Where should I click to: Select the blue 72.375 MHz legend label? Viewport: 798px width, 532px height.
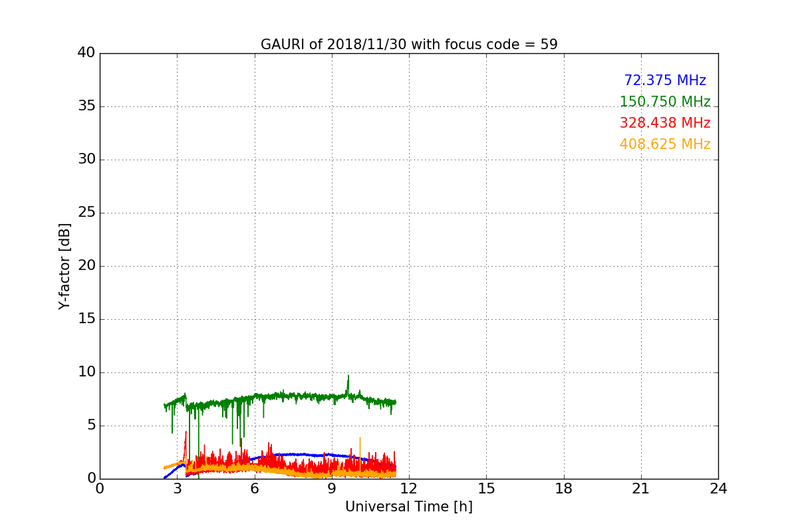(665, 80)
